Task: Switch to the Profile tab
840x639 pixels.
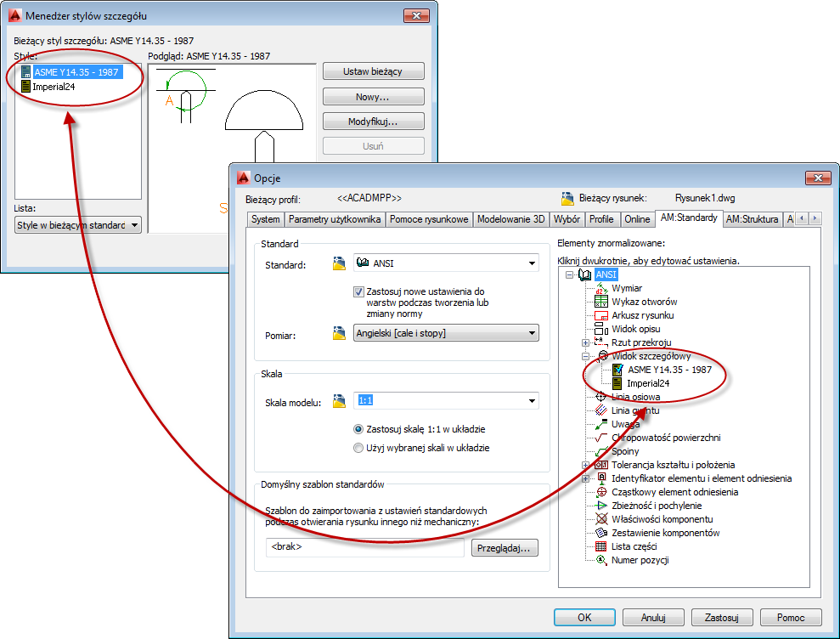Action: [x=601, y=219]
